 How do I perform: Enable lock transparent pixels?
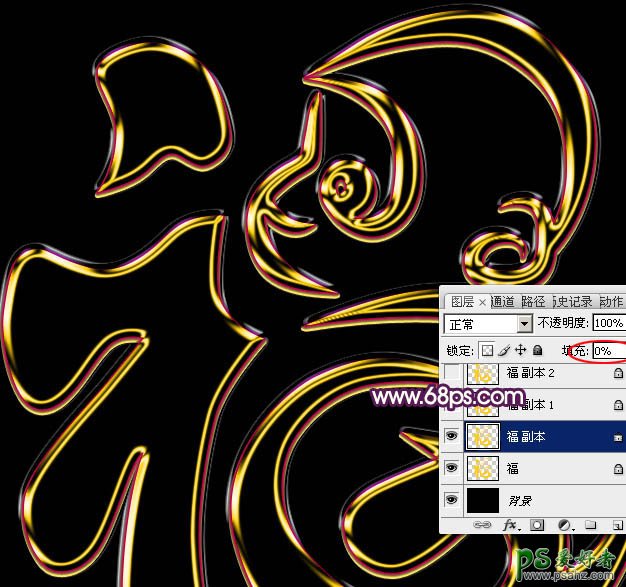[487, 351]
